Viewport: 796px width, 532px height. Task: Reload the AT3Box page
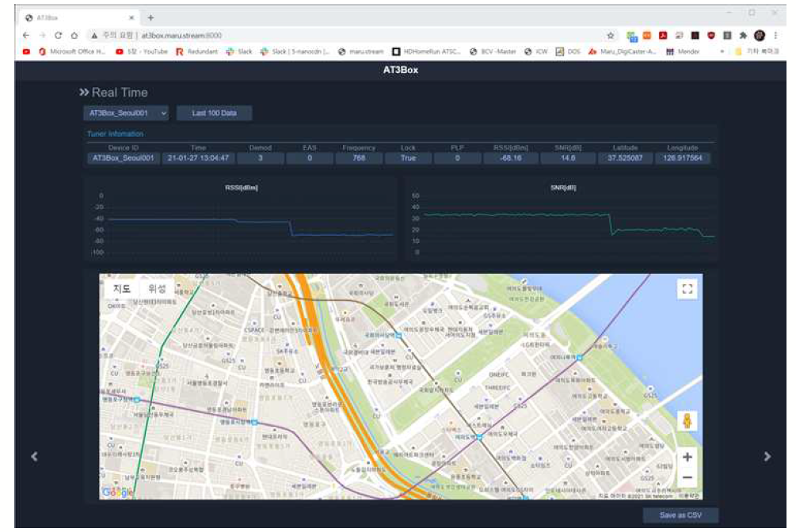pyautogui.click(x=59, y=36)
